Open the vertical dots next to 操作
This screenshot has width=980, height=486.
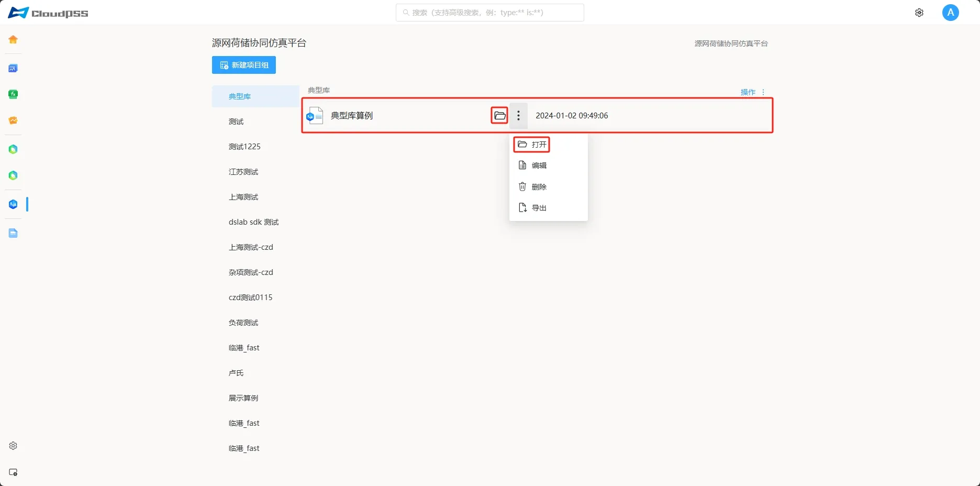tap(763, 92)
